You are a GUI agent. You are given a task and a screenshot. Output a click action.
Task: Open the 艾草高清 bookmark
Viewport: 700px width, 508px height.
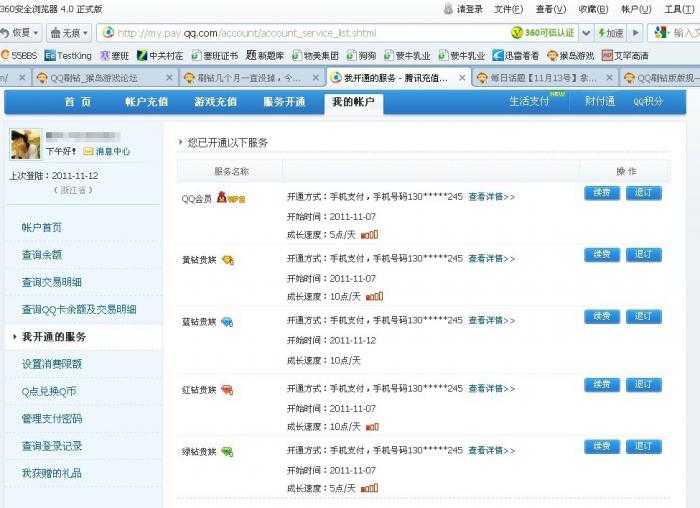625,55
